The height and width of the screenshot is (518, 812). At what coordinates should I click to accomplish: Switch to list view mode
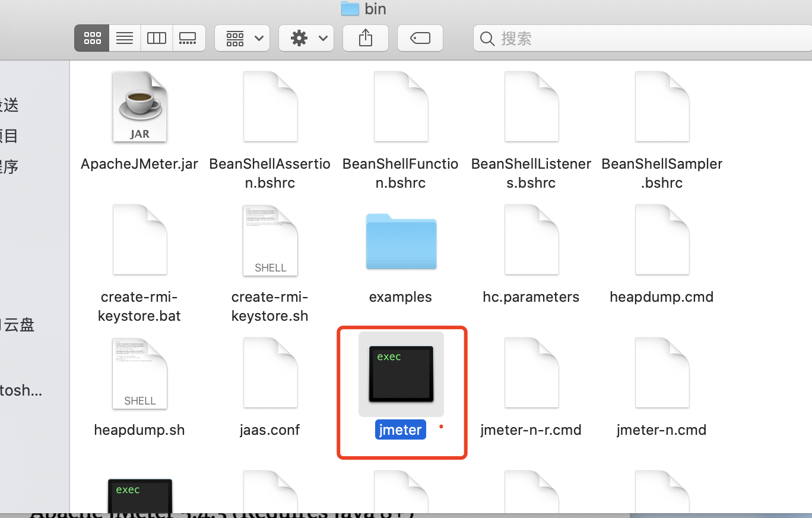click(x=125, y=38)
